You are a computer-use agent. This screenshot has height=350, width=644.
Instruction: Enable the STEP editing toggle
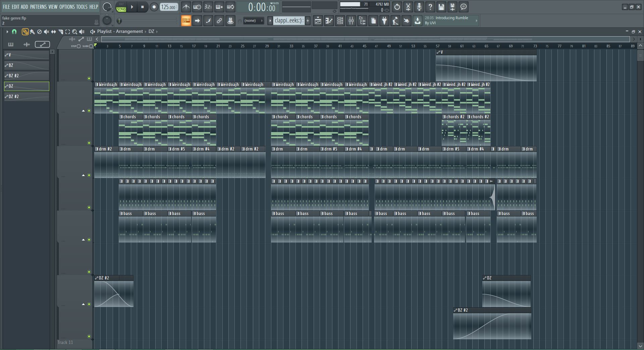78,46
